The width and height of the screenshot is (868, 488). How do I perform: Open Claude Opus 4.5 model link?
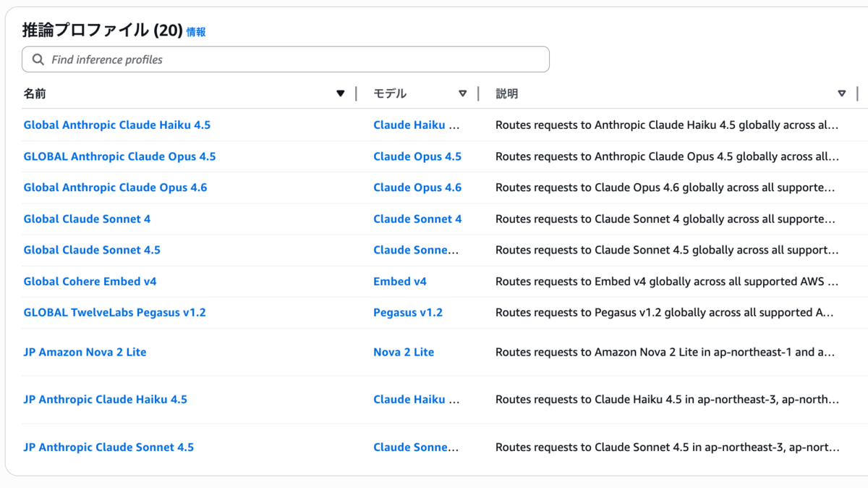click(x=417, y=156)
